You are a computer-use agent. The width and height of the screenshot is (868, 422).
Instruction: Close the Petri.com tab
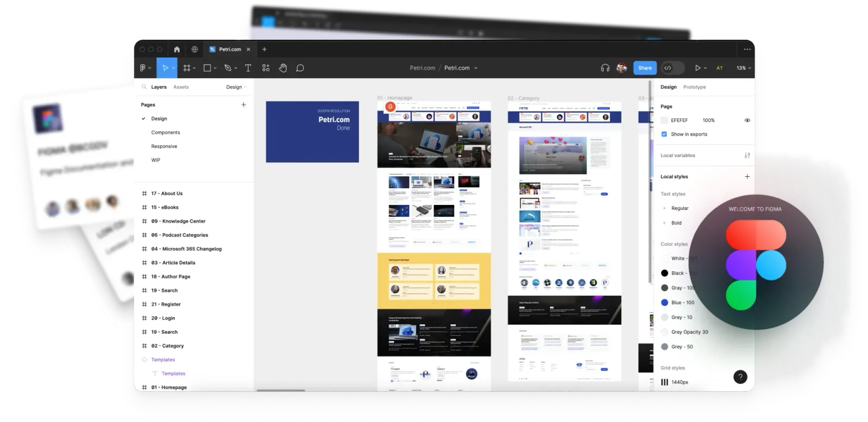pos(248,49)
